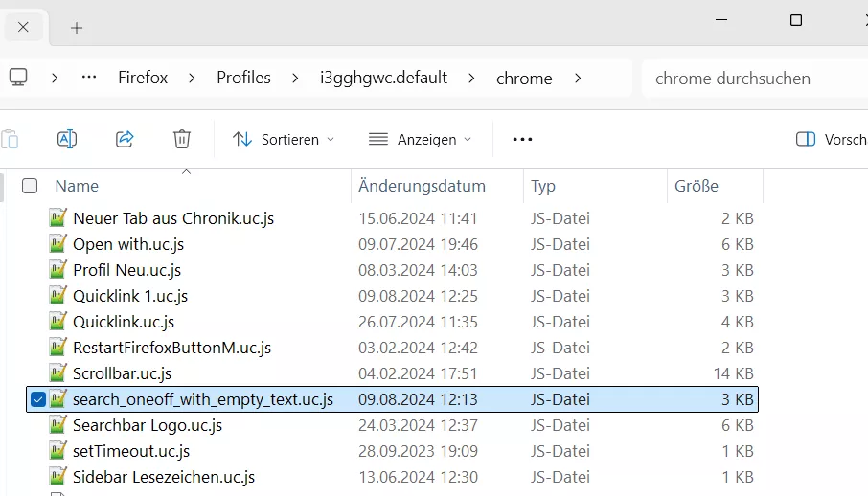
Task: Go to Firefox folder in breadcrumb
Action: coord(143,78)
